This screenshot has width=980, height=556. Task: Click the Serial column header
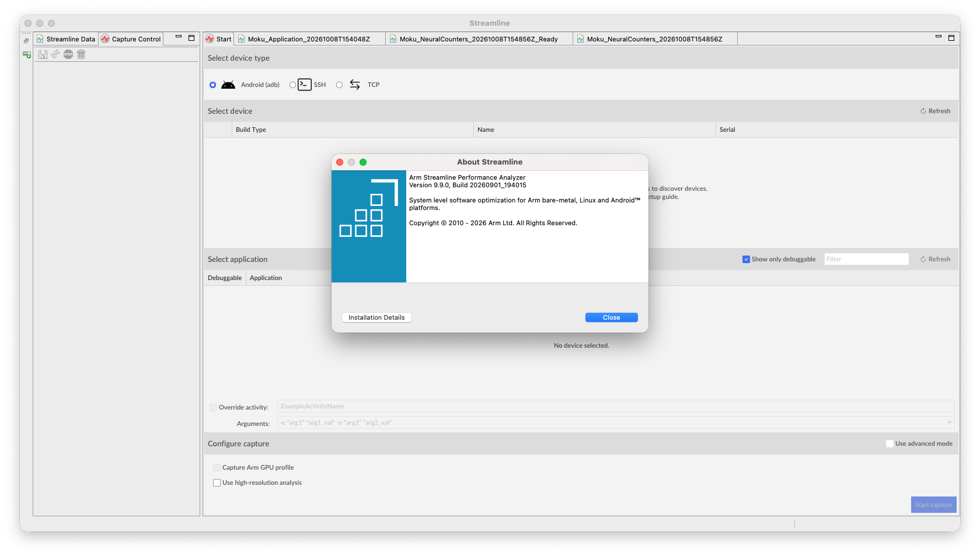click(837, 130)
